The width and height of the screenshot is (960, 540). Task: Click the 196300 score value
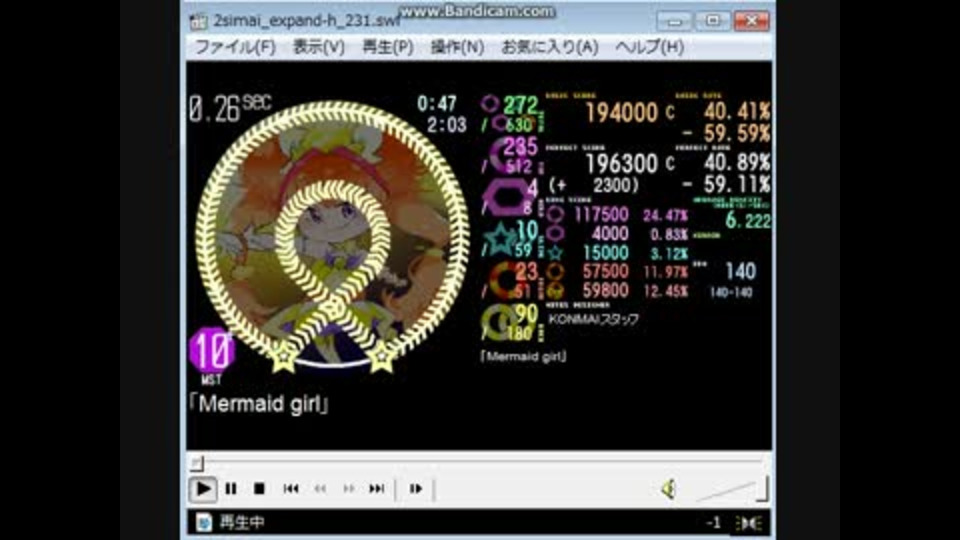coord(621,163)
